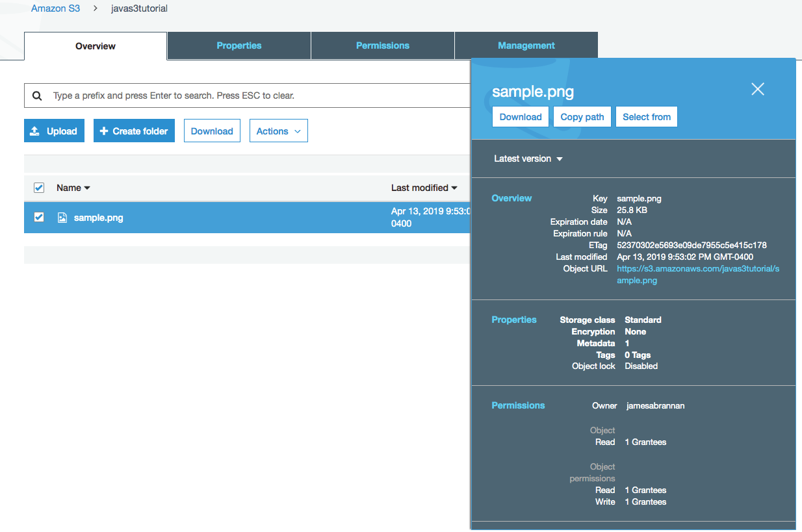The height and width of the screenshot is (532, 802).
Task: Select the Overview tab
Action: pyautogui.click(x=96, y=46)
